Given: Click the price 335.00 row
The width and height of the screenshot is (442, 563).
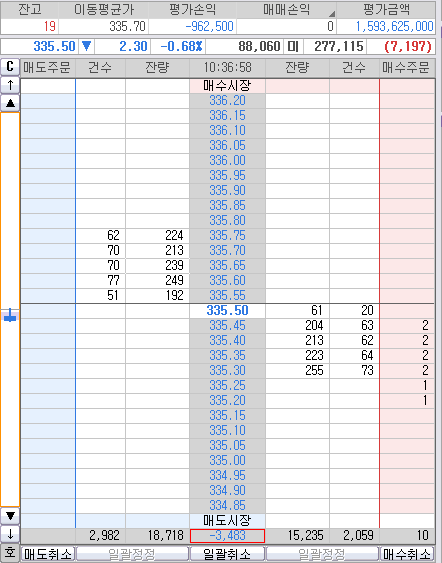Looking at the screenshot, I should point(227,460).
